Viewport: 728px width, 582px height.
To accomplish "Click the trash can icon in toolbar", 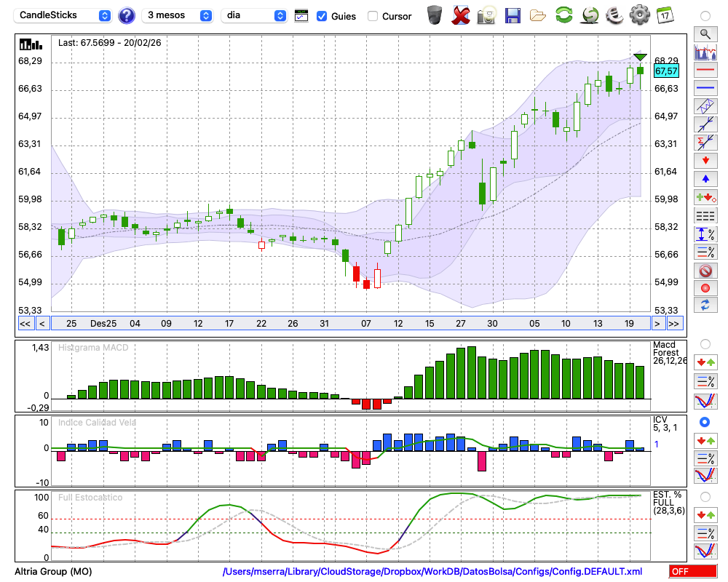I will coord(435,15).
